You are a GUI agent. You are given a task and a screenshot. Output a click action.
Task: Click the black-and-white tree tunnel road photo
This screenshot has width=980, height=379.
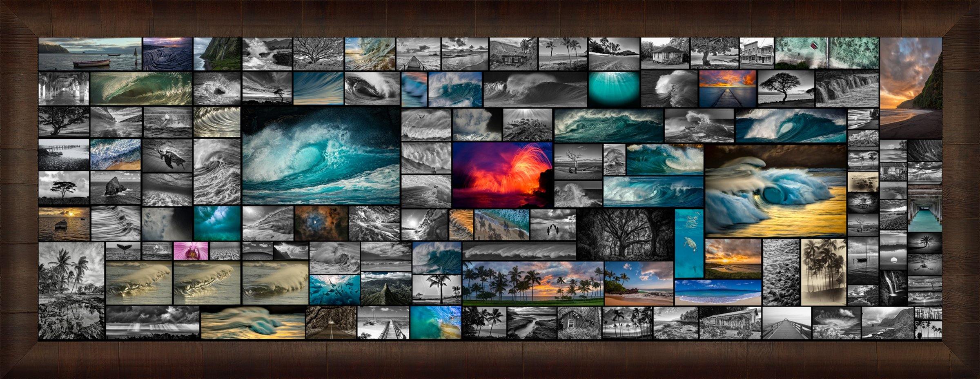point(331,323)
